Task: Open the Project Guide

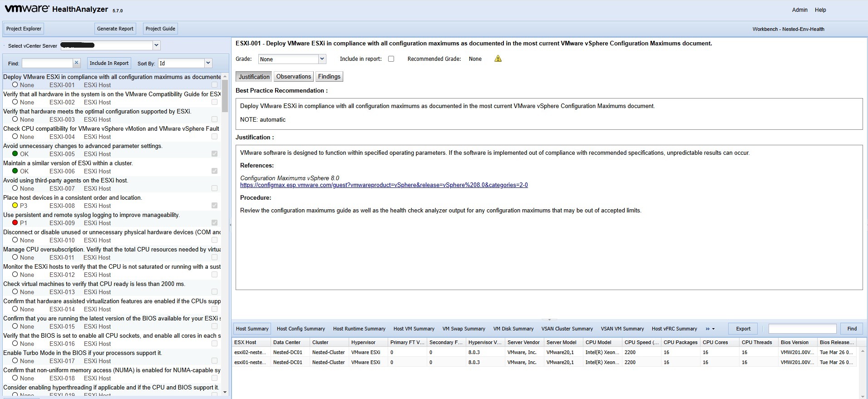Action: pos(160,29)
